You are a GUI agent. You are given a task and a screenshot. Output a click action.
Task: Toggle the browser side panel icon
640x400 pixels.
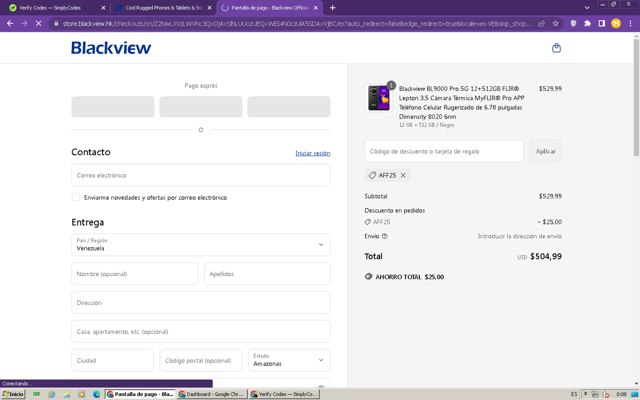[x=602, y=24]
